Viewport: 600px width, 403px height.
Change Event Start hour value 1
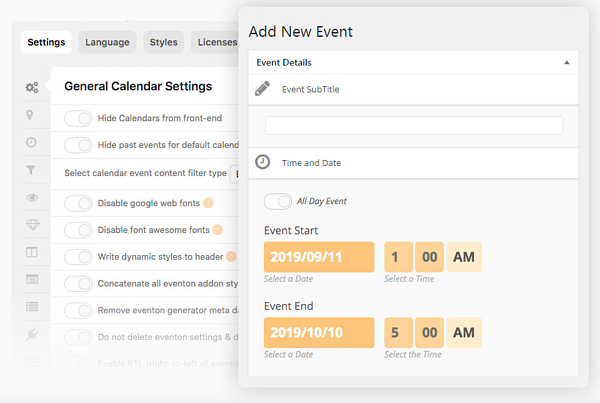(x=398, y=257)
